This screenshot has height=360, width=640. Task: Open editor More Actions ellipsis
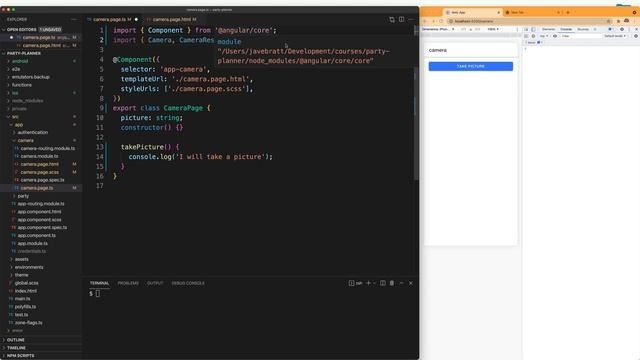pos(411,19)
